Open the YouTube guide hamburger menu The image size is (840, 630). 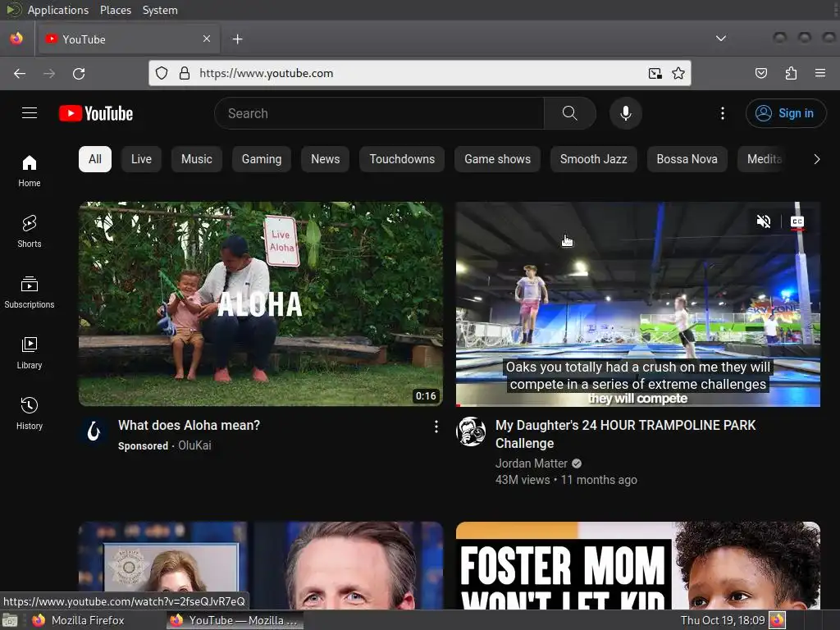(x=30, y=113)
